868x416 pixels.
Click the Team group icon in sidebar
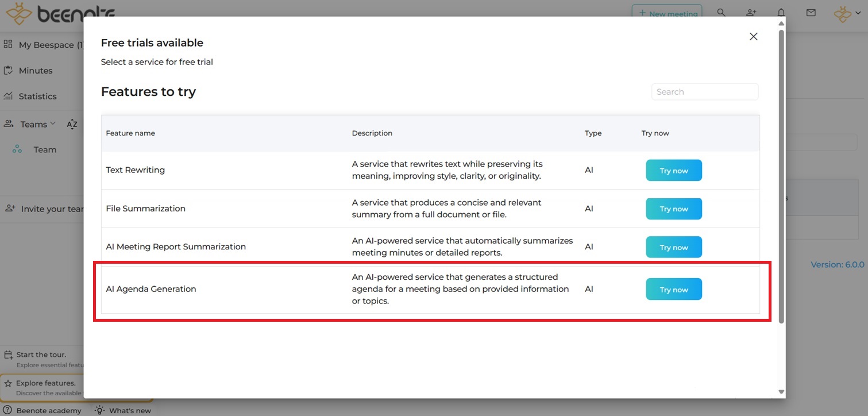click(x=17, y=149)
